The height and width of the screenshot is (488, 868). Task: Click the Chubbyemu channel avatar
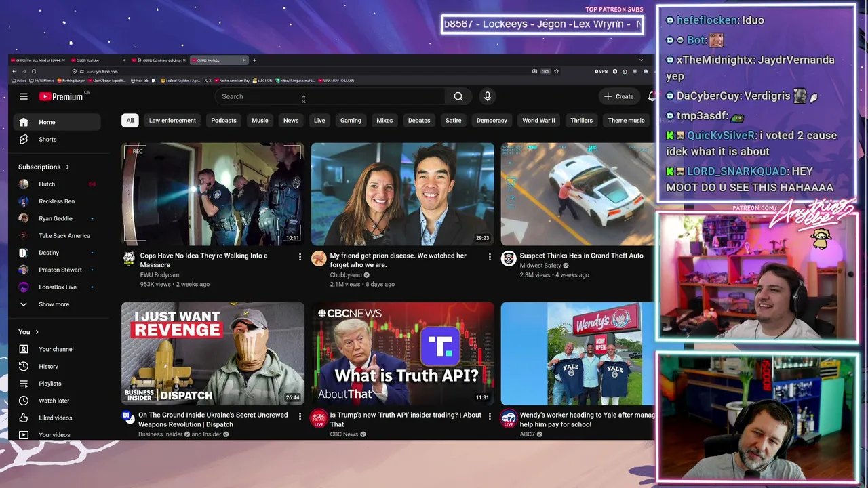tap(319, 258)
